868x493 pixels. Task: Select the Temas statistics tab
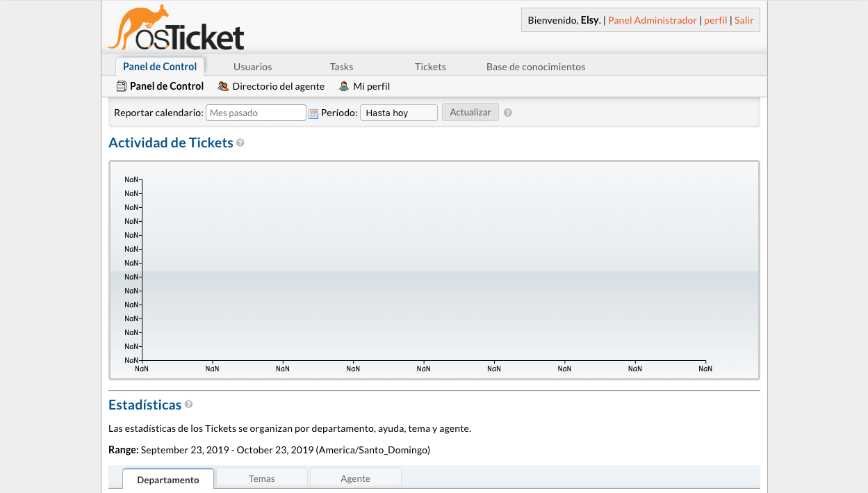pyautogui.click(x=262, y=478)
